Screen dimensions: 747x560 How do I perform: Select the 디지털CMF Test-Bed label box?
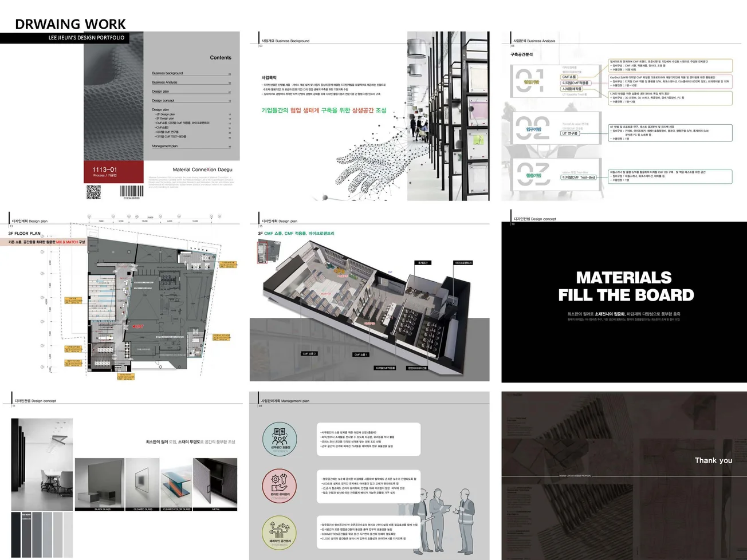pos(579,178)
